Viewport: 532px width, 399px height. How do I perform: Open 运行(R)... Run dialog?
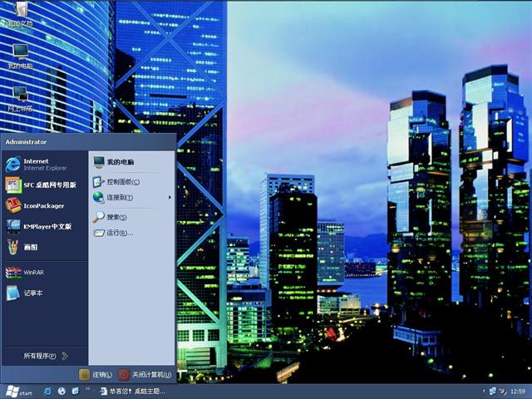pyautogui.click(x=131, y=233)
